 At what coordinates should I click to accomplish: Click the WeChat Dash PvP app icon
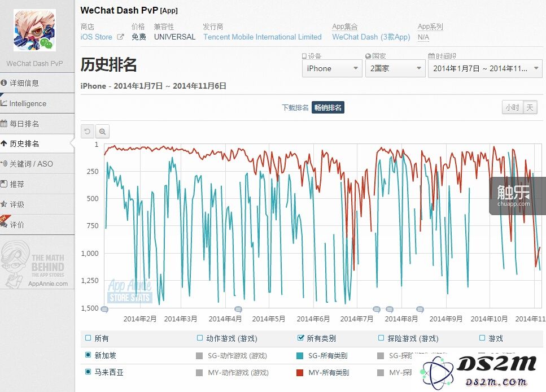34,31
